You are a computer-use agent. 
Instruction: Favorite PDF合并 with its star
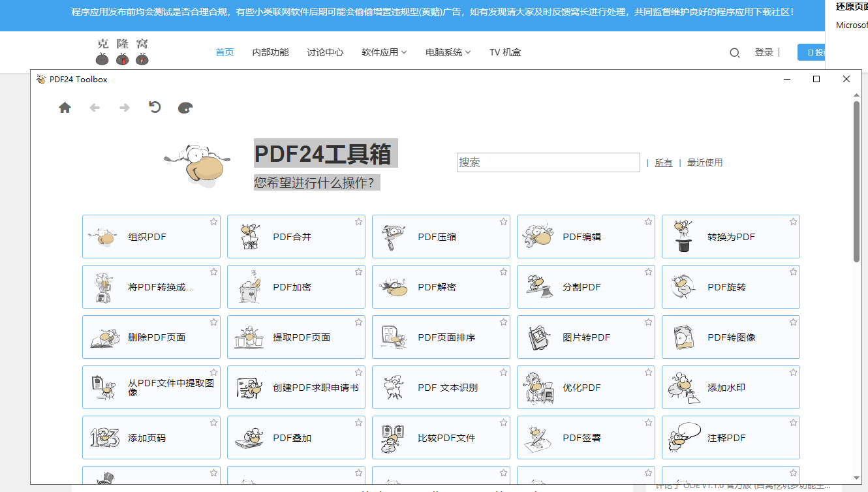358,222
